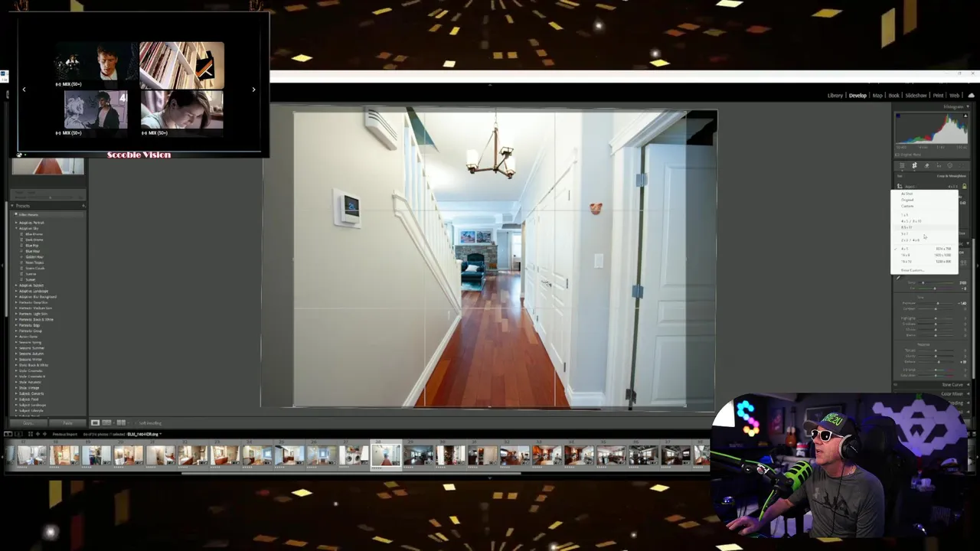Toggle the aspect ratio lock icon
Viewport: 980px width, 551px height.
point(965,186)
